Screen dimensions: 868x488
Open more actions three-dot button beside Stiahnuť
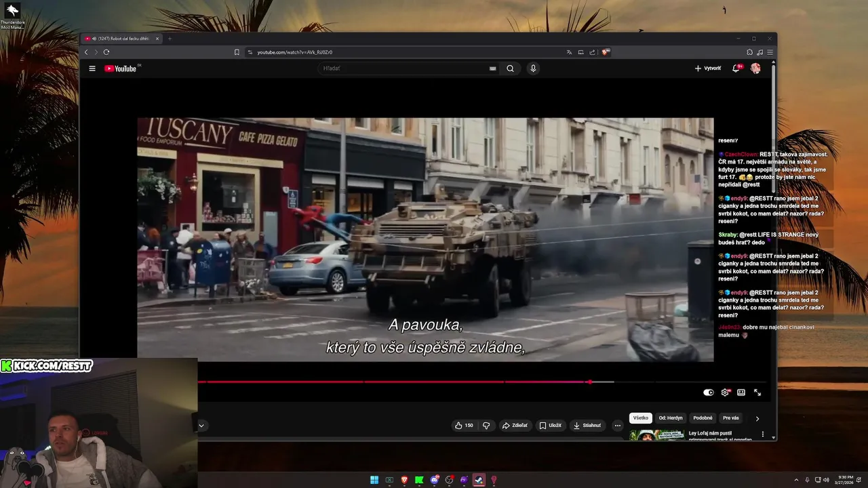(617, 426)
